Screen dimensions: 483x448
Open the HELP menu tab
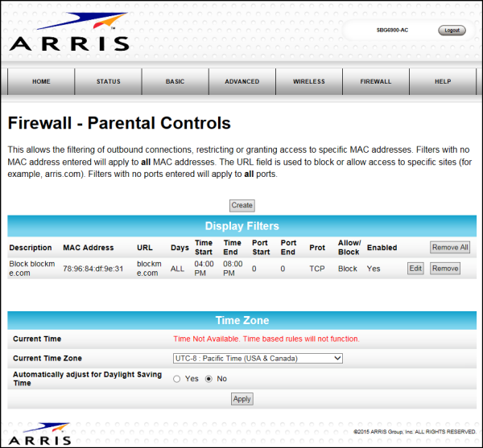coord(443,81)
